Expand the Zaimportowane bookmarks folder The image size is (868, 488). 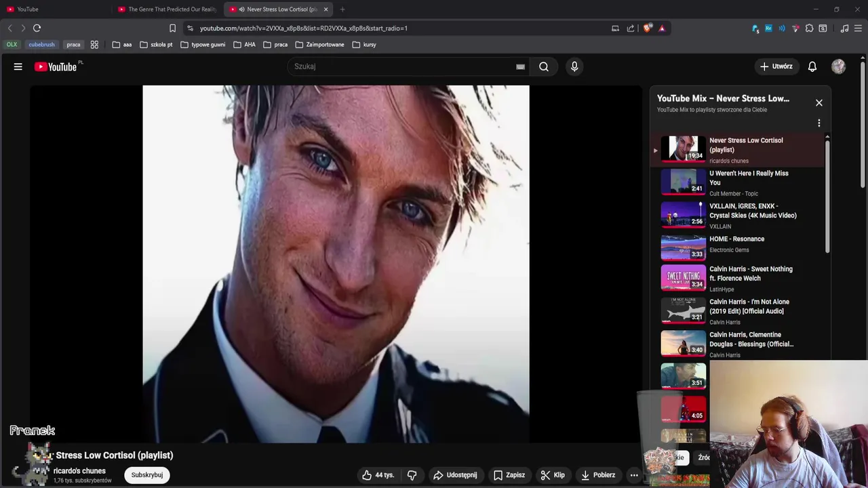pyautogui.click(x=319, y=45)
